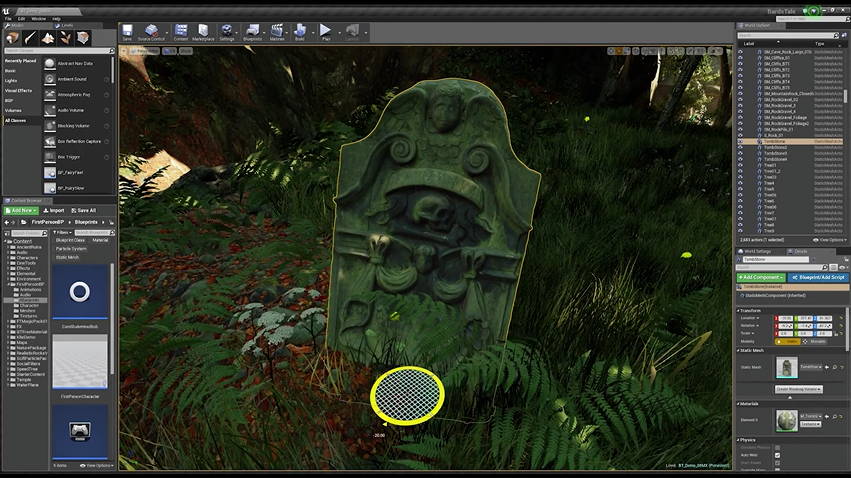
Task: Click the Build toolbar icon
Action: click(x=300, y=30)
